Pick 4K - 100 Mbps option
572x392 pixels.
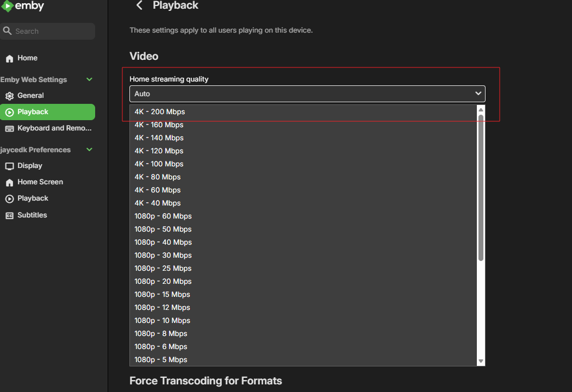pyautogui.click(x=303, y=164)
